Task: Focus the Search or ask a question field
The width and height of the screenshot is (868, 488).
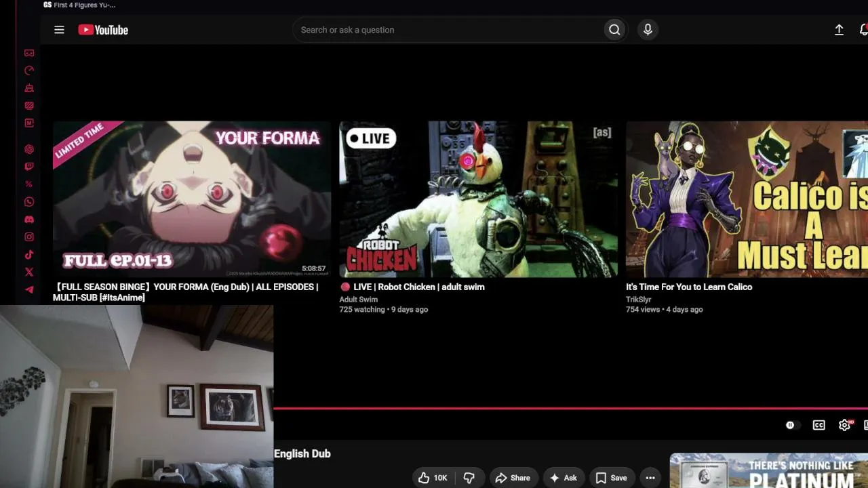Action: (449, 30)
